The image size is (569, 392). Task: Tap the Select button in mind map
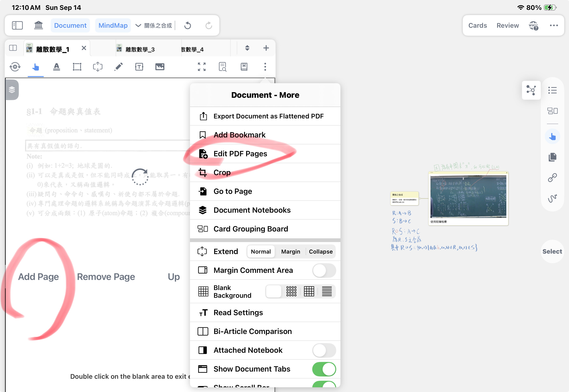pos(552,251)
